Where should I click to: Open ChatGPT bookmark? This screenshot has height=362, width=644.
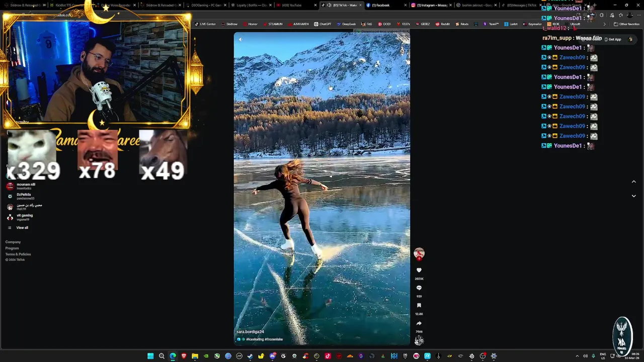point(323,24)
